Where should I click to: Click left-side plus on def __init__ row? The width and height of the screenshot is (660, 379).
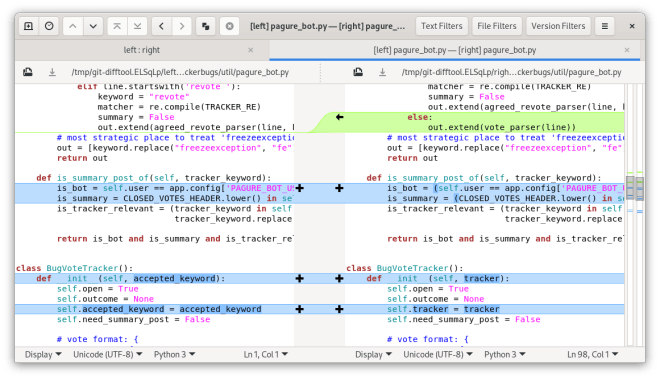point(300,278)
